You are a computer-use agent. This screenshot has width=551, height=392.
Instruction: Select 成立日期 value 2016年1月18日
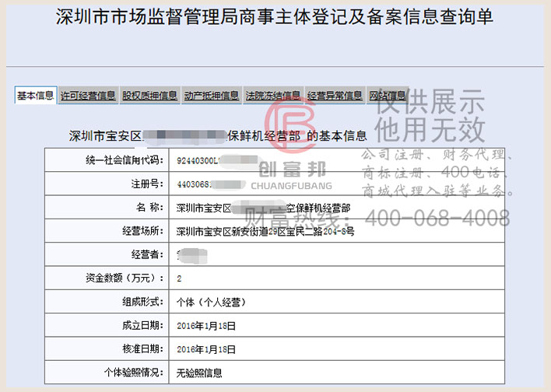[206, 326]
